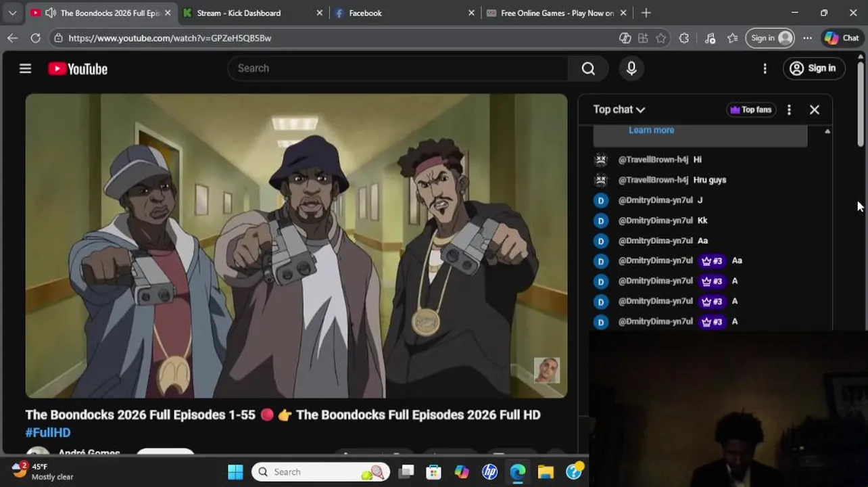Open the Get Help taskbar icon
This screenshot has height=487, width=868.
point(574,471)
